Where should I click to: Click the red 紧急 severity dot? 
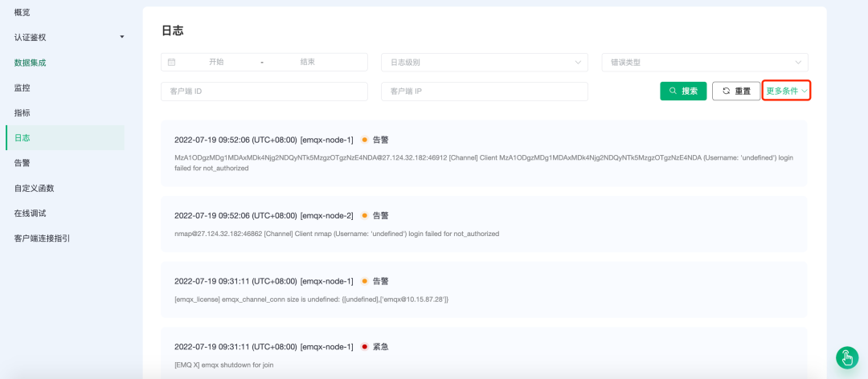click(x=364, y=347)
